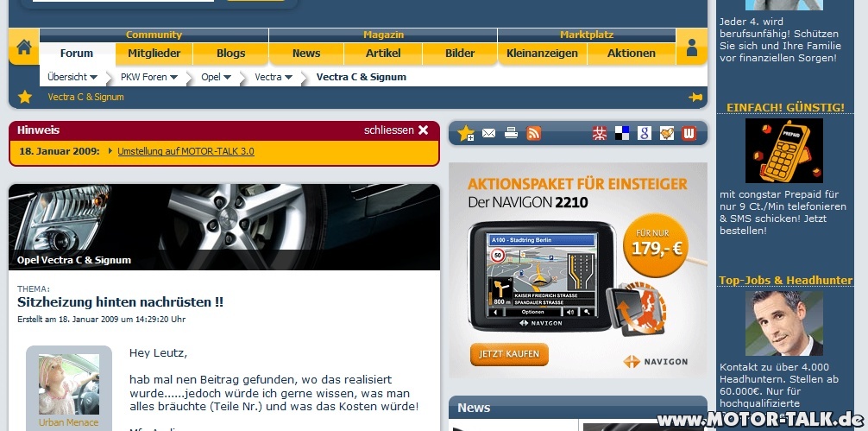Select the Forum tab
The width and height of the screenshot is (868, 431).
77,54
